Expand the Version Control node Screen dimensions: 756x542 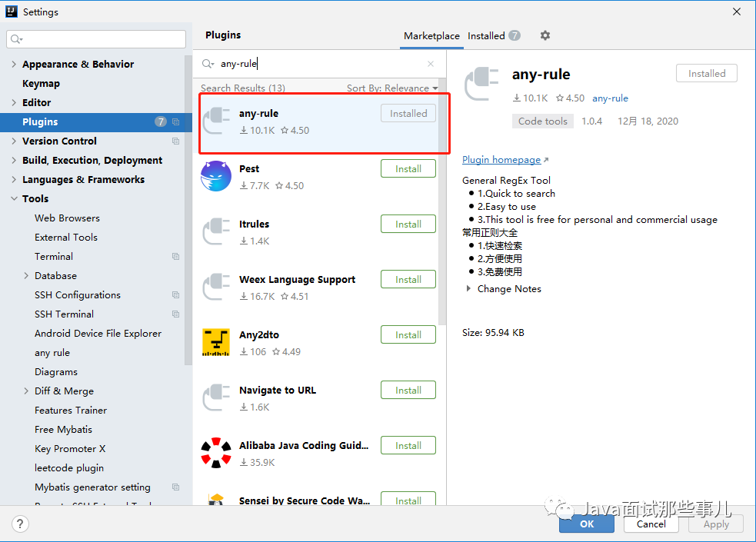point(14,141)
